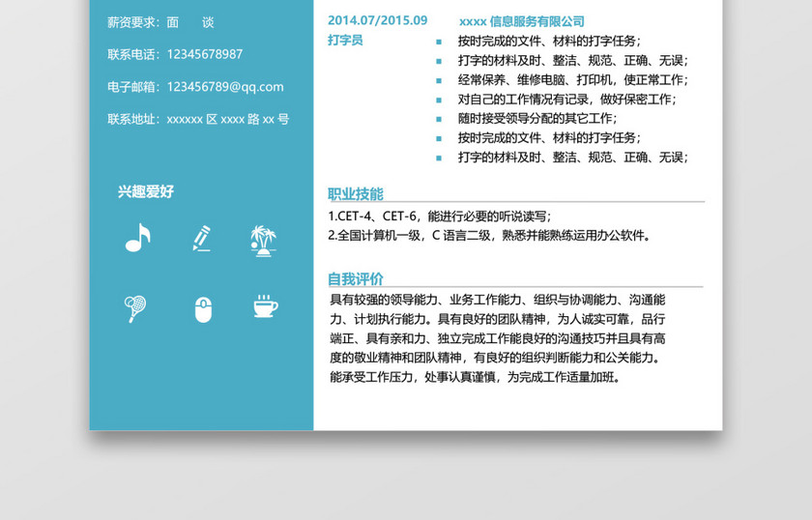Click the palm tree travel icon
The height and width of the screenshot is (520, 812).
click(264, 241)
